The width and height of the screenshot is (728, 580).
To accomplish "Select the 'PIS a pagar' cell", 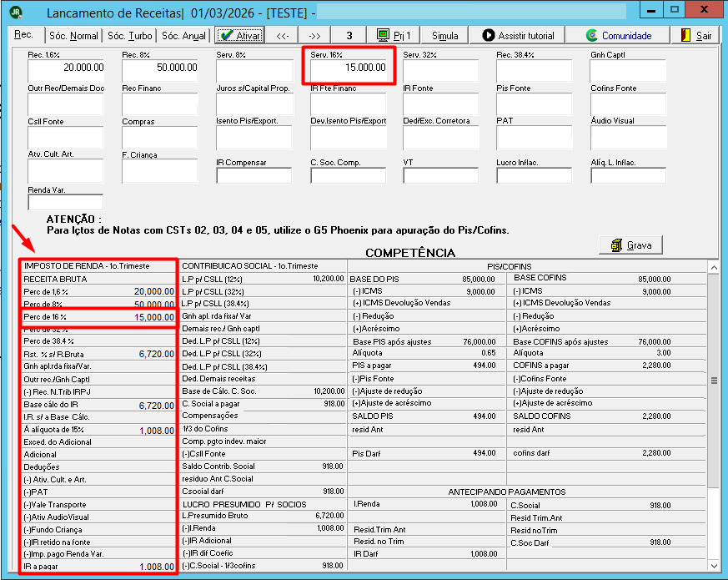I will [x=426, y=366].
